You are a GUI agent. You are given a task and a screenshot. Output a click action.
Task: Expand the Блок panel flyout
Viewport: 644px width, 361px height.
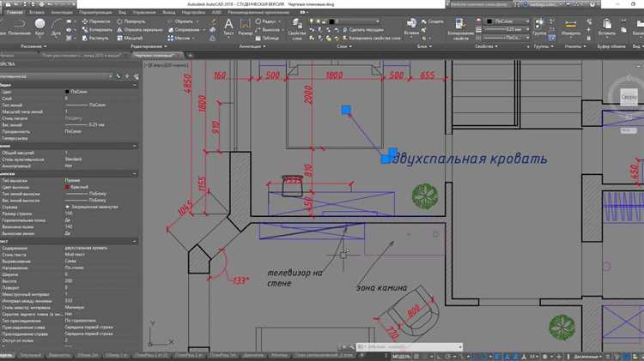425,46
